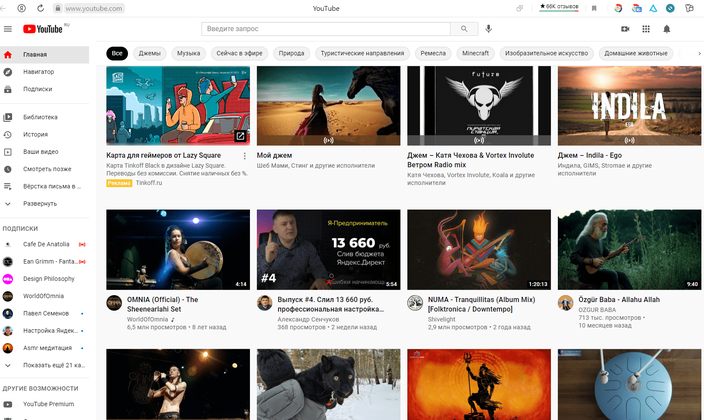Open the Tinkoff.ru ad link

tap(149, 183)
